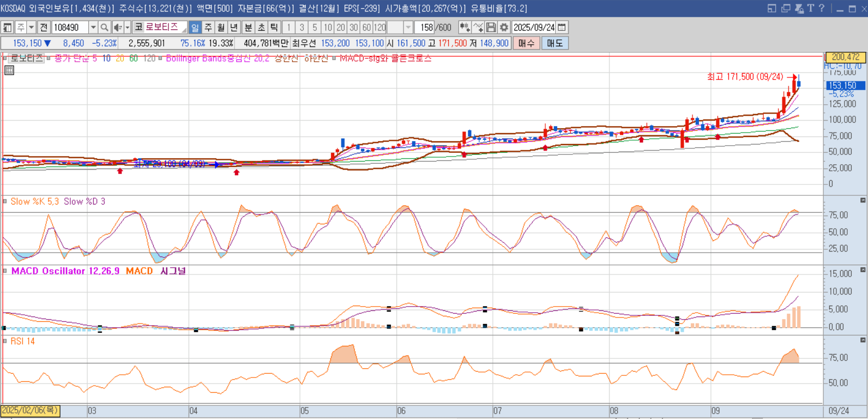Click the MACD Oscillator 12,26,9 label
868x419 pixels.
click(65, 271)
